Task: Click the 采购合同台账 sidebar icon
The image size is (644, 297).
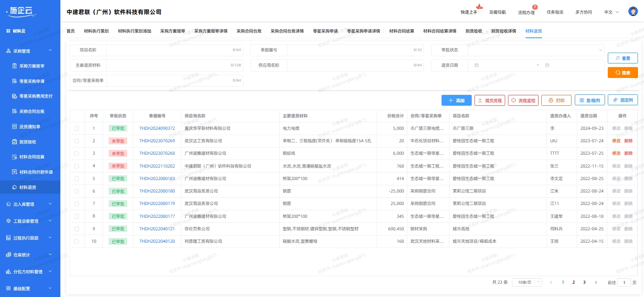Action: (x=14, y=111)
